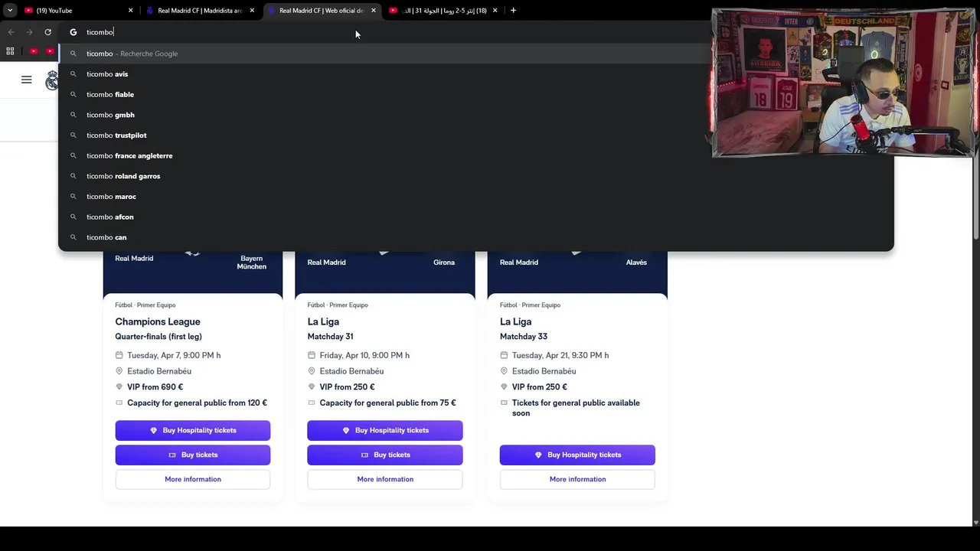Close the Arabic YouTube video tab

pyautogui.click(x=495, y=11)
